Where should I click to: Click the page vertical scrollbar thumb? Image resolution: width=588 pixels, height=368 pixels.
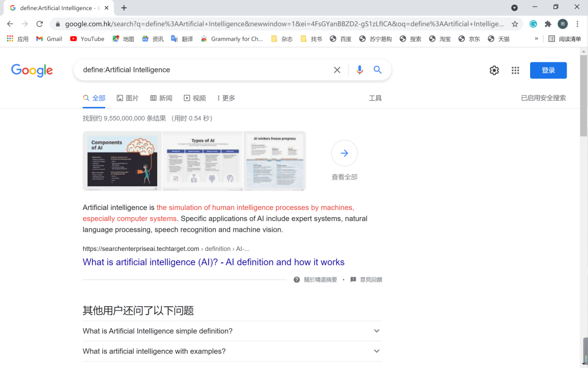pyautogui.click(x=584, y=96)
